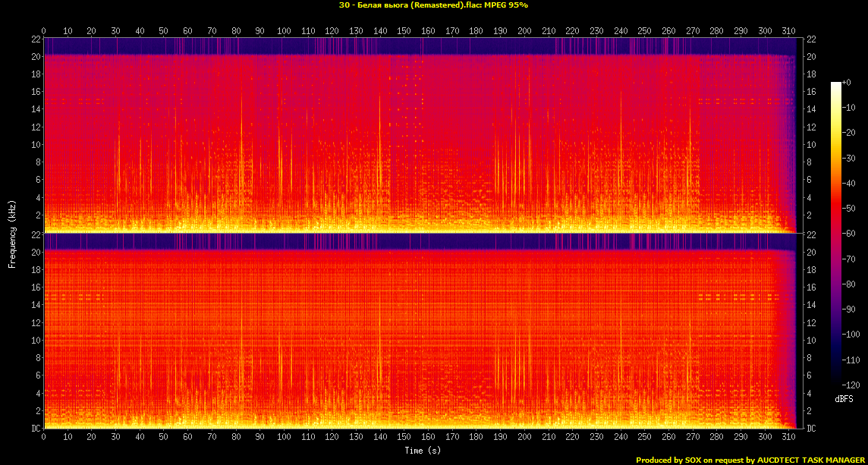Click the dark band atop the upper channel spectrogram
The image size is (868, 465).
pyautogui.click(x=417, y=46)
